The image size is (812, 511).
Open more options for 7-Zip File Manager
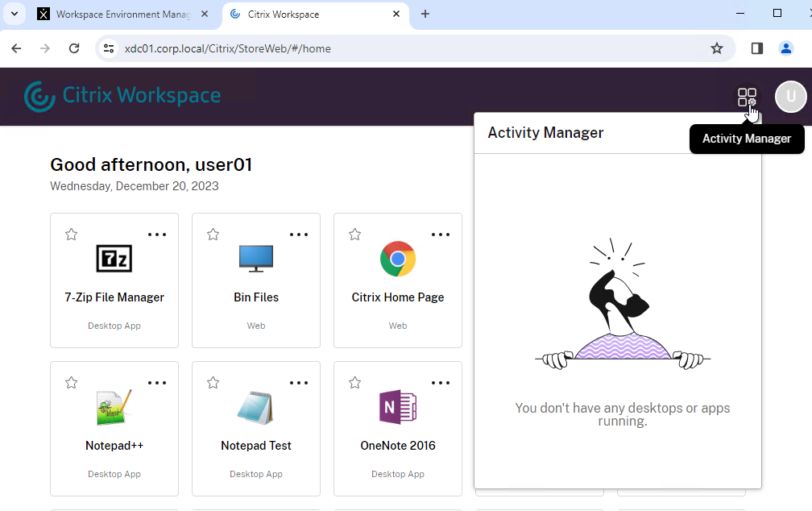tap(157, 235)
